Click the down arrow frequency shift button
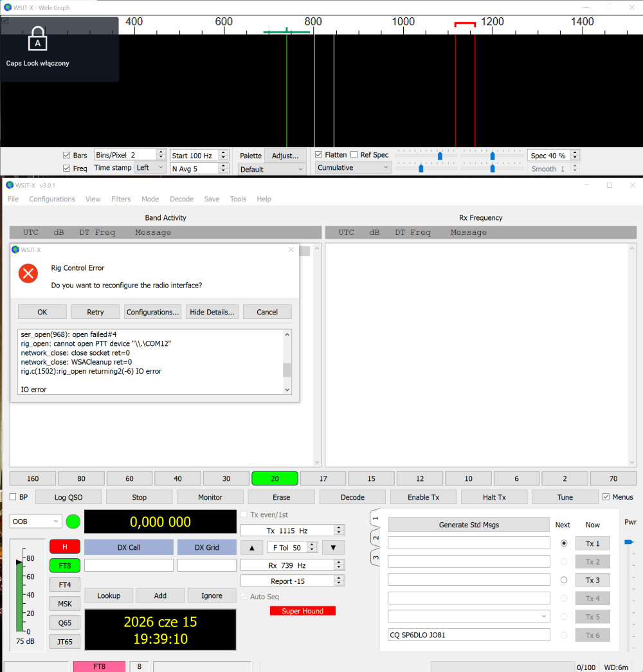 [x=333, y=548]
